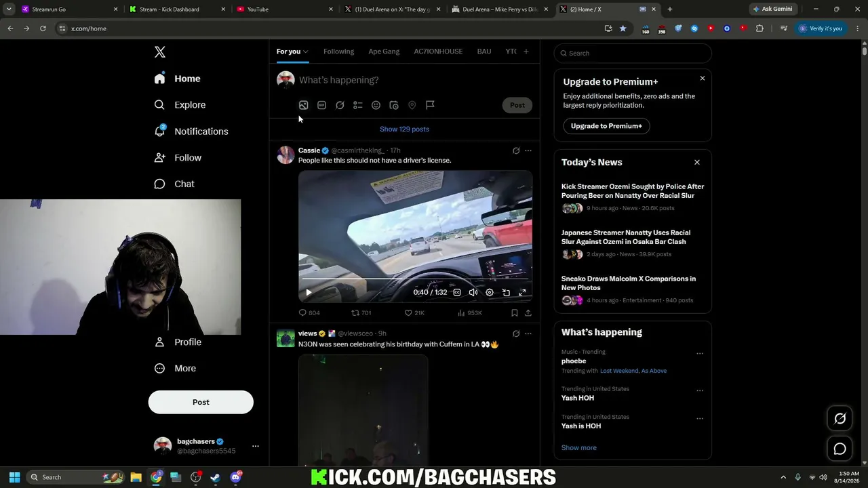Click the flag icon in composer toolbar
The height and width of the screenshot is (488, 868).
430,105
